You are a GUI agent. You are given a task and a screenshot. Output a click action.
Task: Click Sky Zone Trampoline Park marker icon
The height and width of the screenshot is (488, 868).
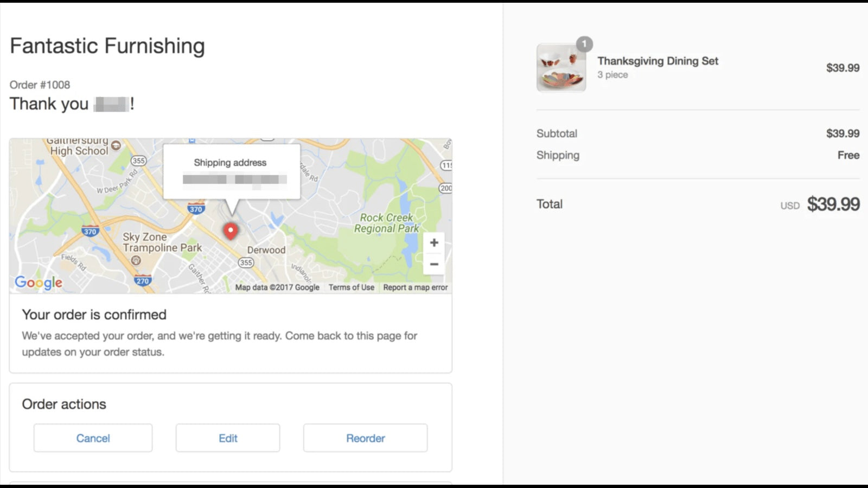coord(136,260)
